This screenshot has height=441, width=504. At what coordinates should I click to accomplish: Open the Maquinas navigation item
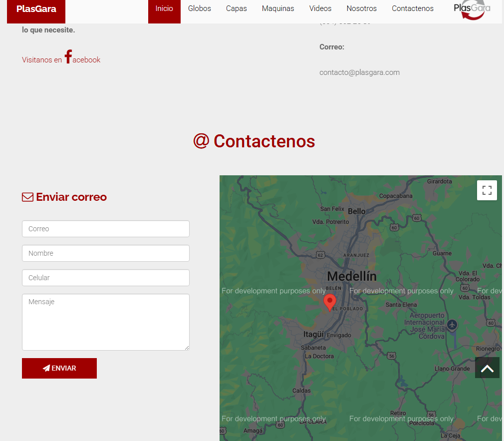click(278, 8)
